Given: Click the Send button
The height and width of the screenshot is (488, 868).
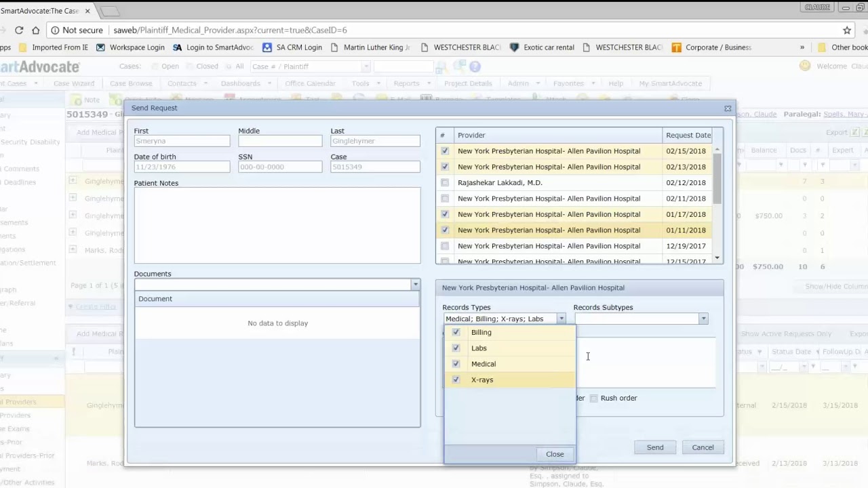Looking at the screenshot, I should coord(655,447).
